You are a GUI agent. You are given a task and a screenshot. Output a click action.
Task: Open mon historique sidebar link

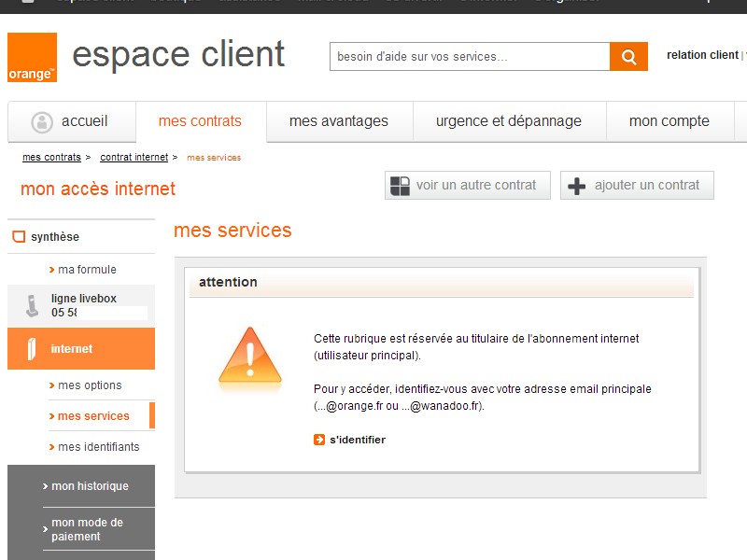[90, 486]
